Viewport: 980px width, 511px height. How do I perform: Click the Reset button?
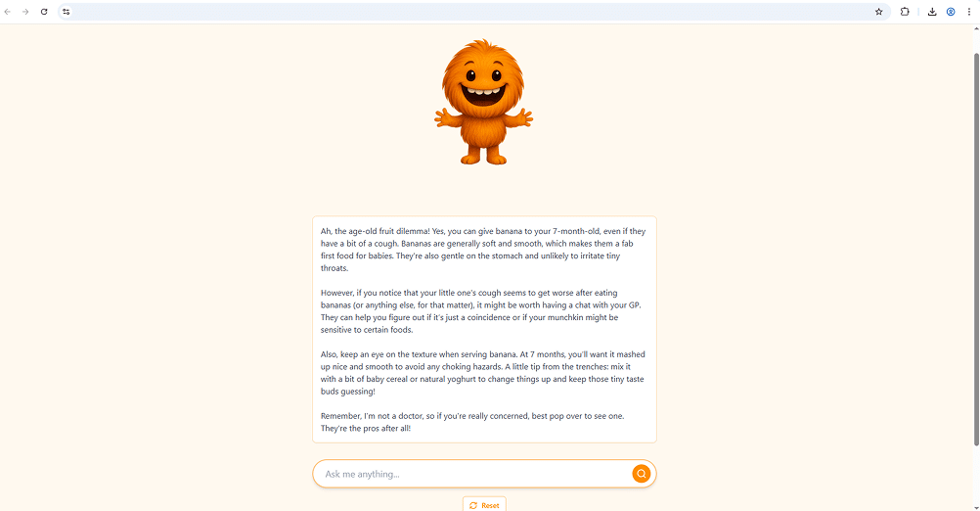484,504
